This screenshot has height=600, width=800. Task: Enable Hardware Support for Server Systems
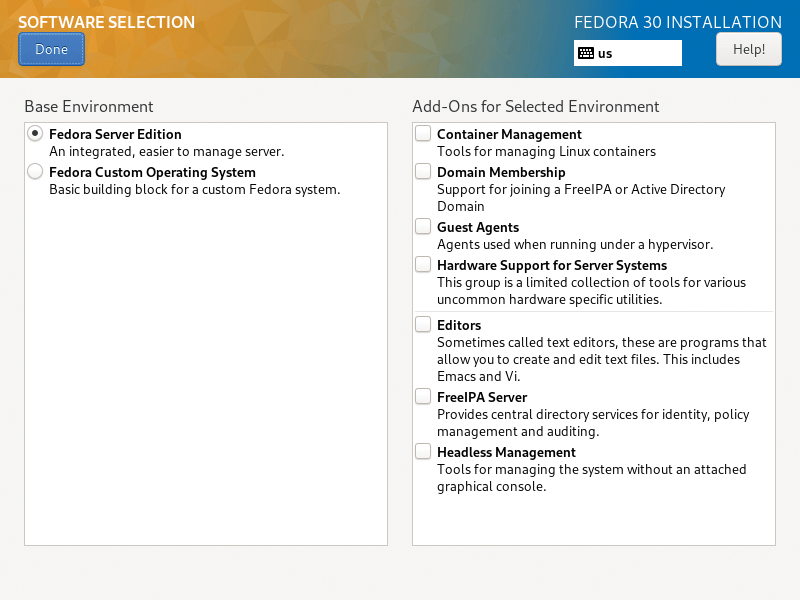point(423,264)
